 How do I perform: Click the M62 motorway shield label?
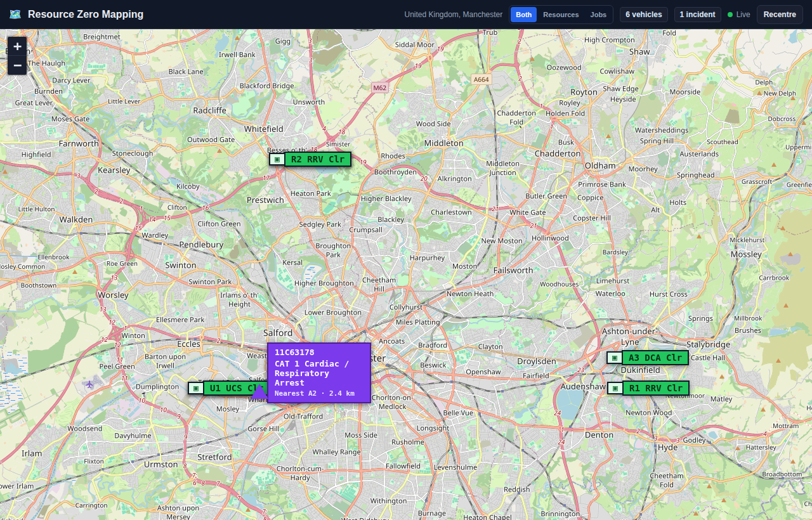tap(380, 88)
